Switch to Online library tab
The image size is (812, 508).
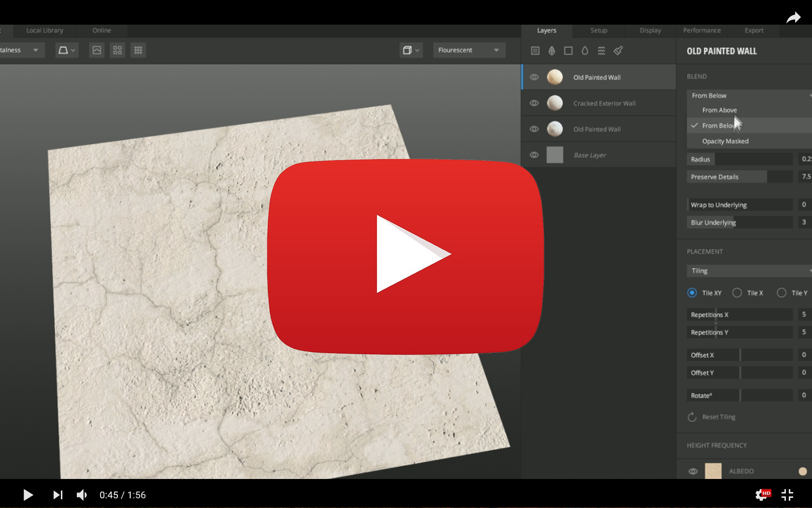tap(101, 30)
